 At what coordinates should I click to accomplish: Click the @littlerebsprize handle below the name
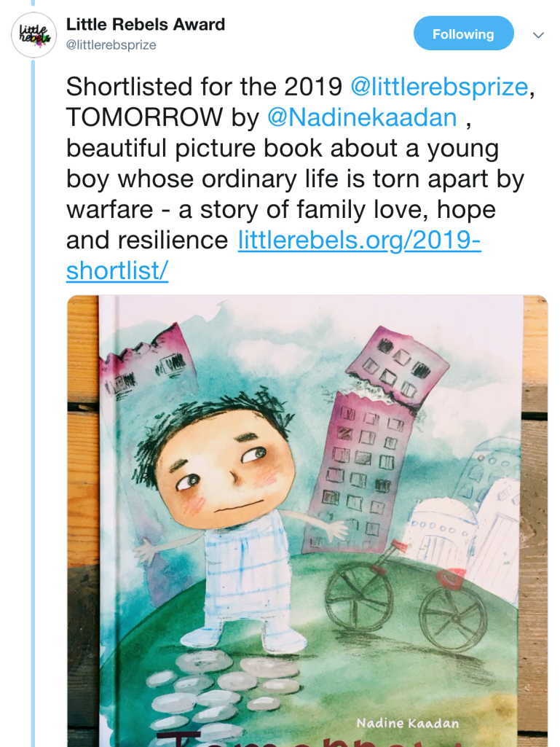(111, 45)
